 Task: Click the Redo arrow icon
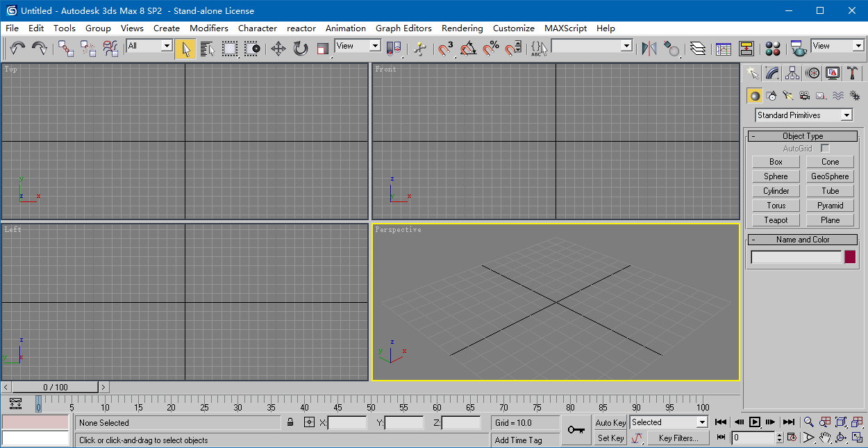(40, 49)
